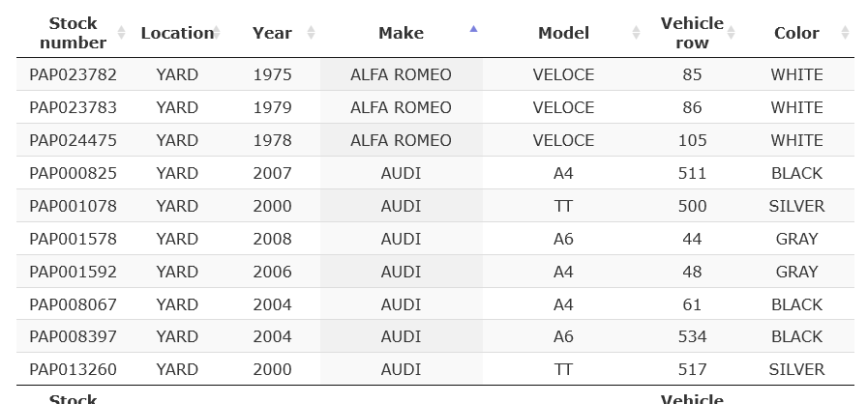Click vehicle row value 534

coord(692,336)
